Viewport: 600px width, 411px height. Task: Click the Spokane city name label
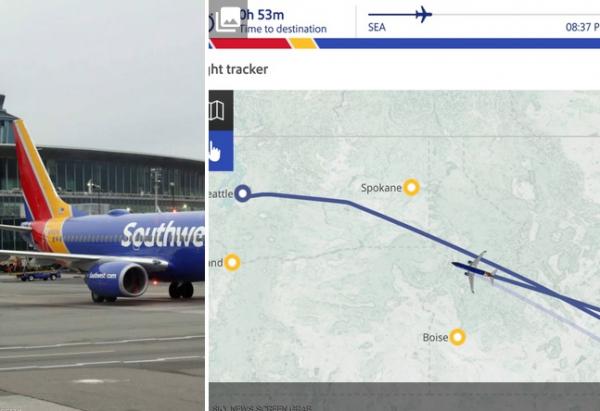tap(381, 188)
